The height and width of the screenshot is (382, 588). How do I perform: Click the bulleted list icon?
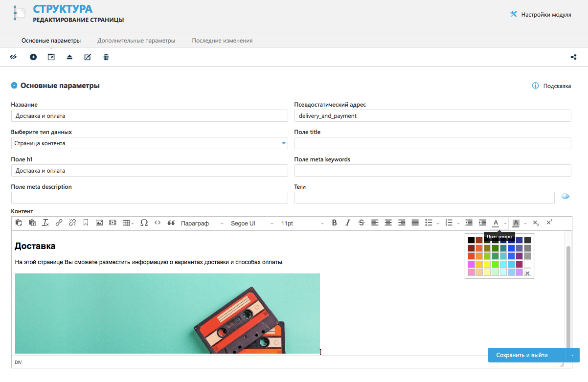(x=429, y=223)
